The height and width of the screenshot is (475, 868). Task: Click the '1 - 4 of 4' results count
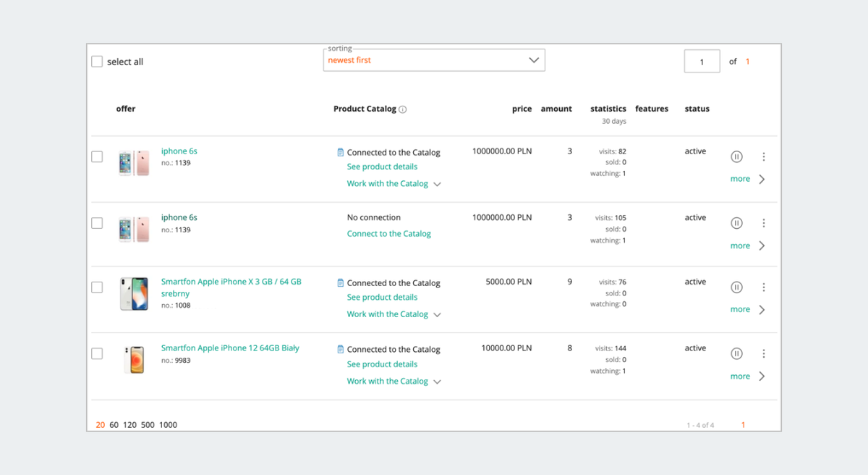(x=700, y=425)
